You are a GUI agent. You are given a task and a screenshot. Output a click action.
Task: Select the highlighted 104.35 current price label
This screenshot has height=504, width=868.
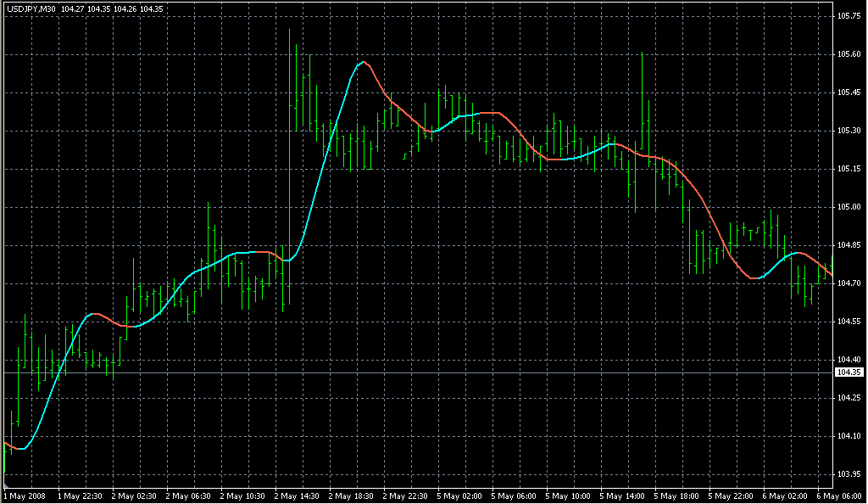point(849,372)
